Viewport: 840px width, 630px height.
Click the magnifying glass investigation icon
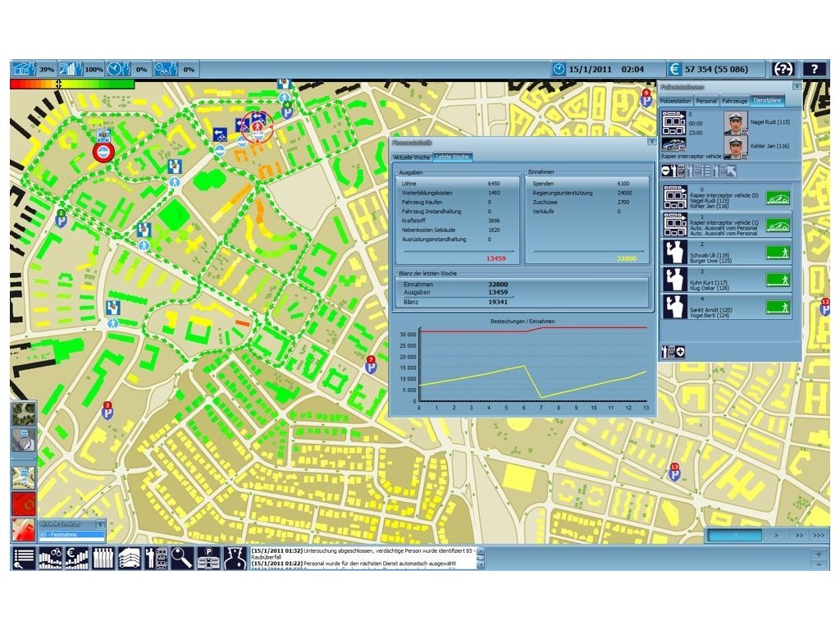coord(182,559)
